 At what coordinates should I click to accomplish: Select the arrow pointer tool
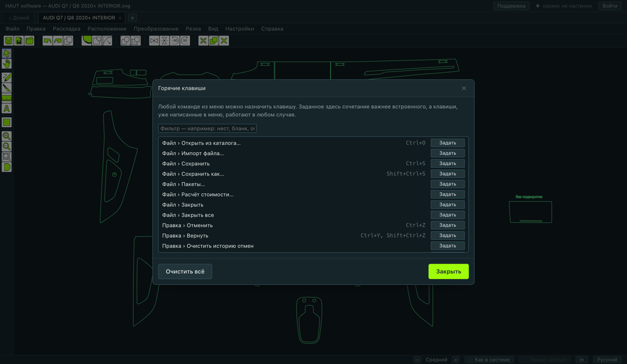coord(7,53)
